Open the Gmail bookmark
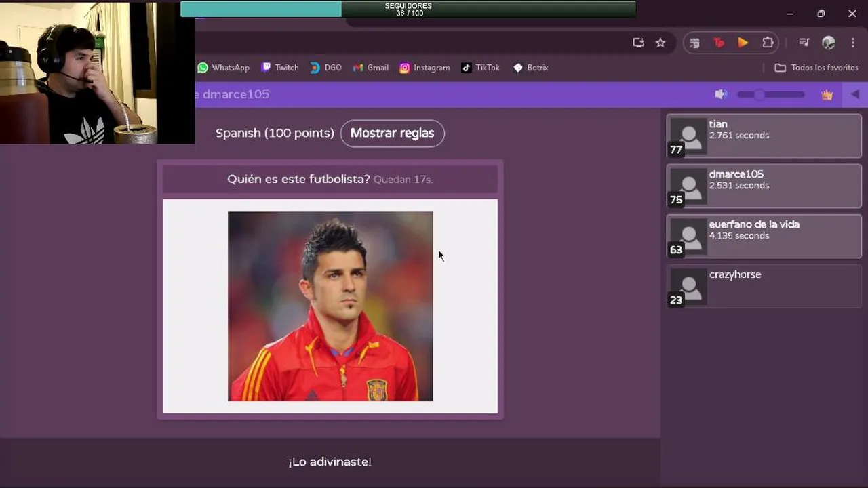868x488 pixels. pyautogui.click(x=371, y=68)
